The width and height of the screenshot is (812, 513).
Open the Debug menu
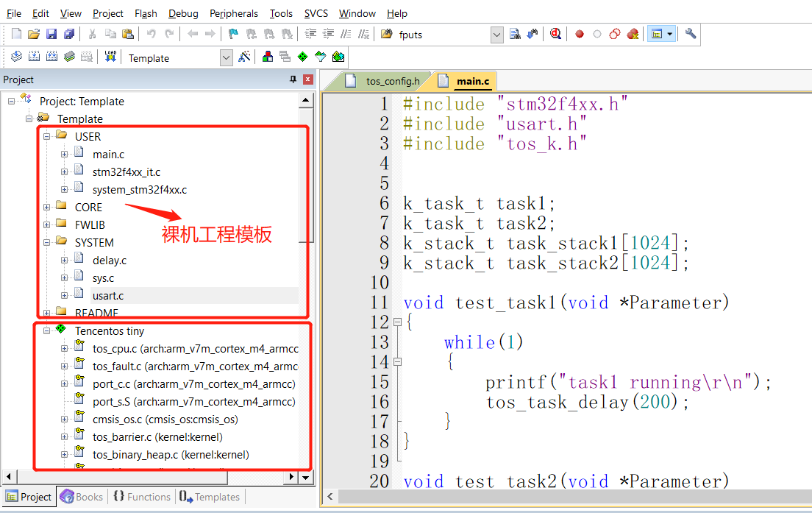[x=183, y=13]
